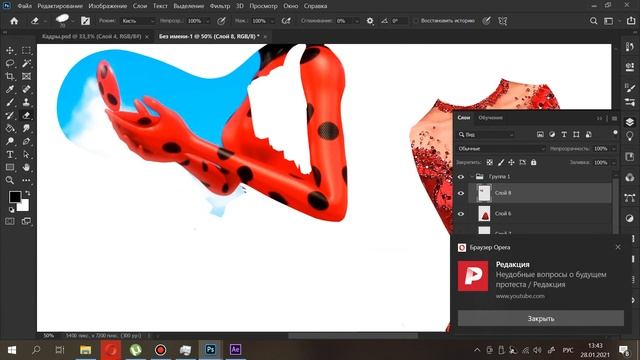Switch to the Кадры.psd document tab
This screenshot has height=360, width=640.
tap(91, 36)
